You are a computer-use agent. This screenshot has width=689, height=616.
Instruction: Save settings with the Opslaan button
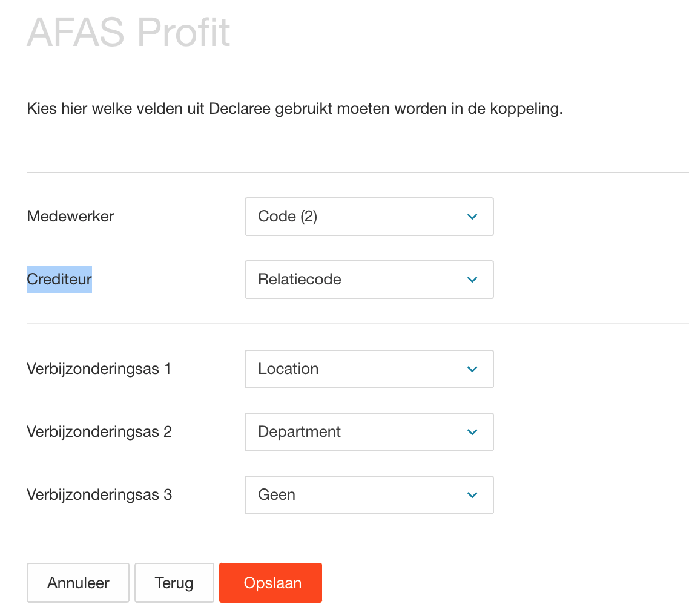pyautogui.click(x=271, y=583)
